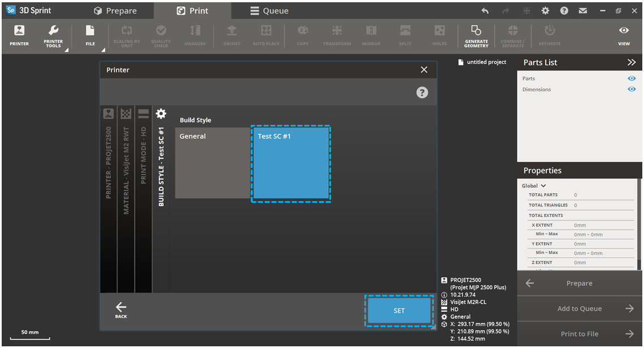This screenshot has width=644, height=348.
Task: Click the Back arrow button in dialog
Action: tap(121, 310)
